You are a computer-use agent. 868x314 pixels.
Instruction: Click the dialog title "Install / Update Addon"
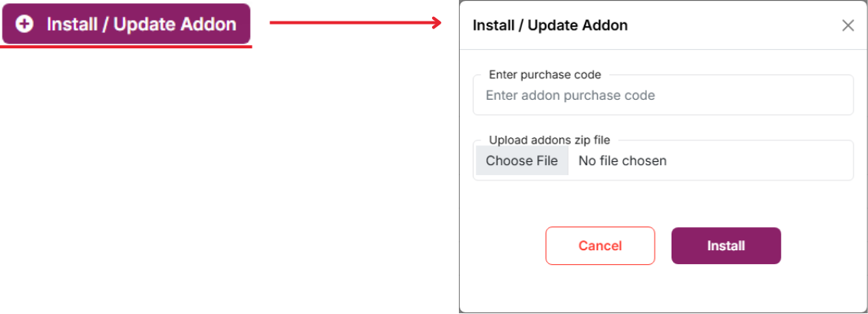pyautogui.click(x=550, y=25)
